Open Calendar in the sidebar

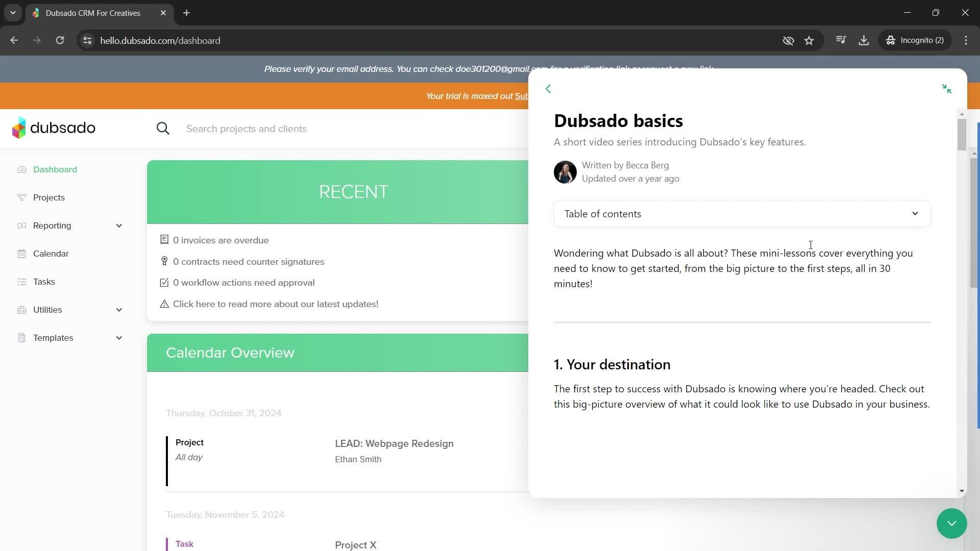coord(51,254)
